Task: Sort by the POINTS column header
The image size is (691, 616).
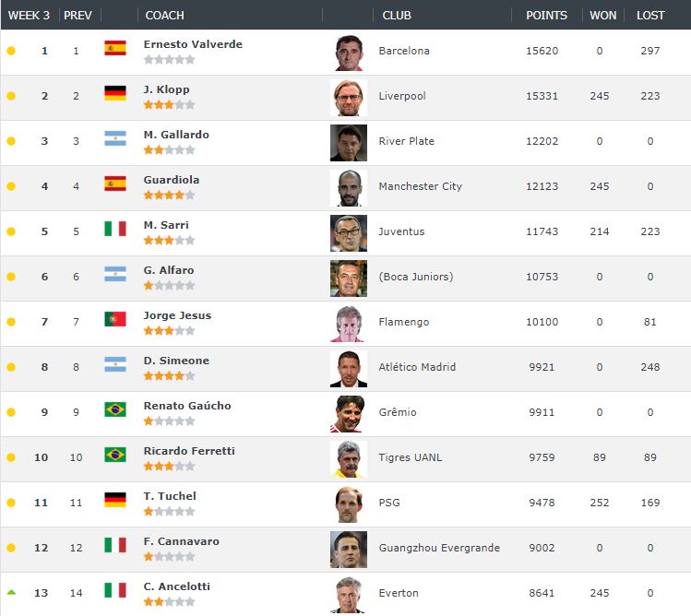Action: click(546, 16)
